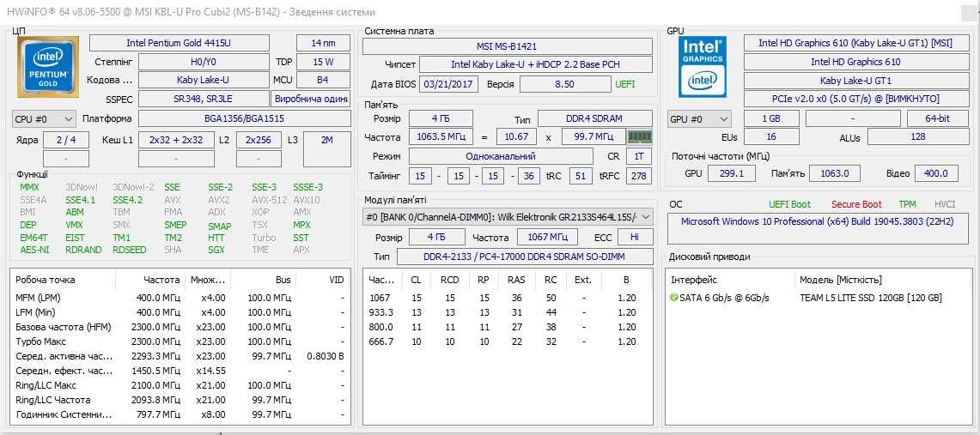
Task: Click the 15 W TDP value
Action: click(x=323, y=62)
